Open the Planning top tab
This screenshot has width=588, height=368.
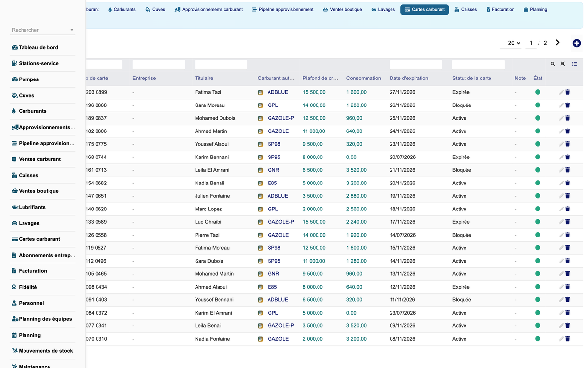536,10
